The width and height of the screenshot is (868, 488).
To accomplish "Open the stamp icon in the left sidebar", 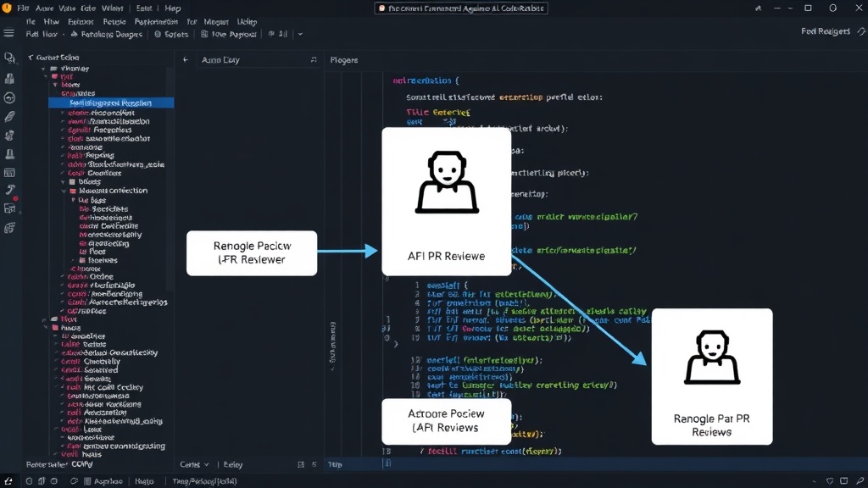I will [9, 154].
